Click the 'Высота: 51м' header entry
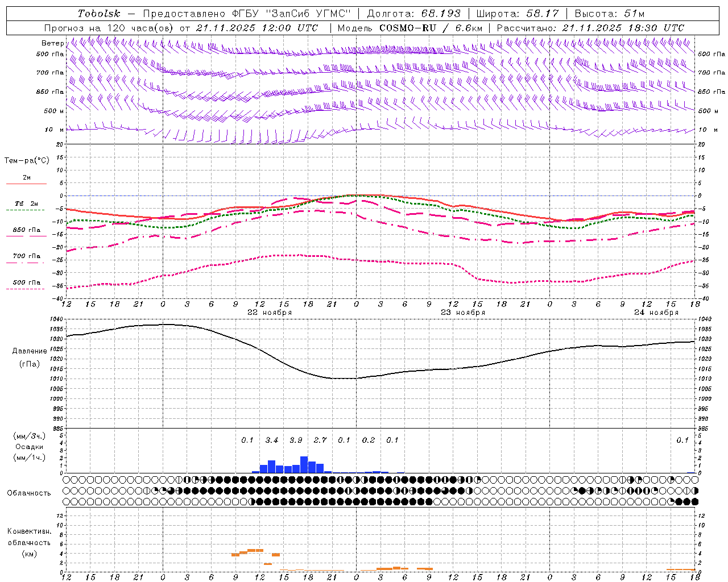The width and height of the screenshot is (728, 582). coord(610,14)
